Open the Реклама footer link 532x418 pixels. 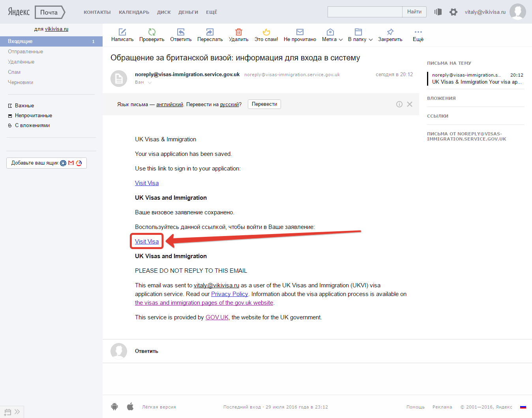pos(442,407)
